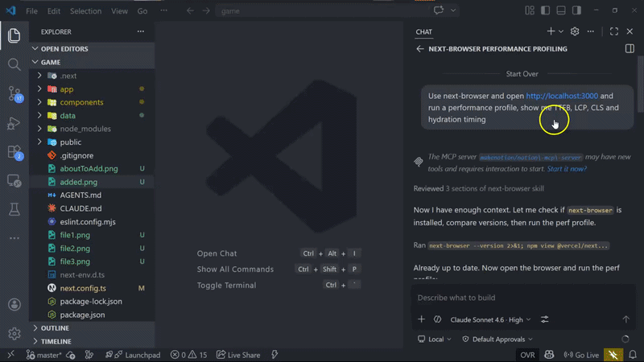Open the Local session target dropdown
The image size is (644, 362).
[x=435, y=339]
